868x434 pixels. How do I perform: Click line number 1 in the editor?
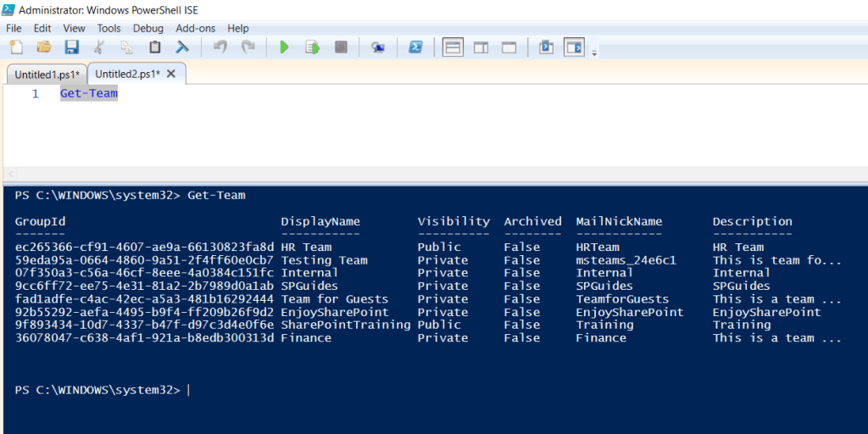tap(35, 94)
